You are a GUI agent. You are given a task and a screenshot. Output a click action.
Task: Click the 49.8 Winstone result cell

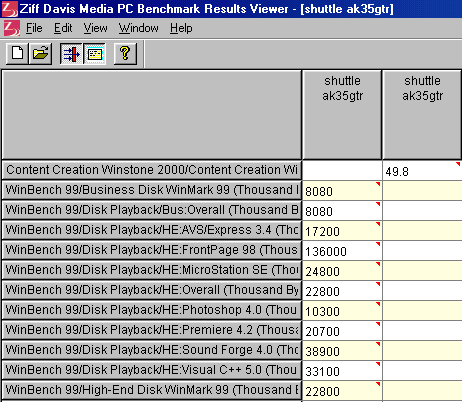[422, 171]
